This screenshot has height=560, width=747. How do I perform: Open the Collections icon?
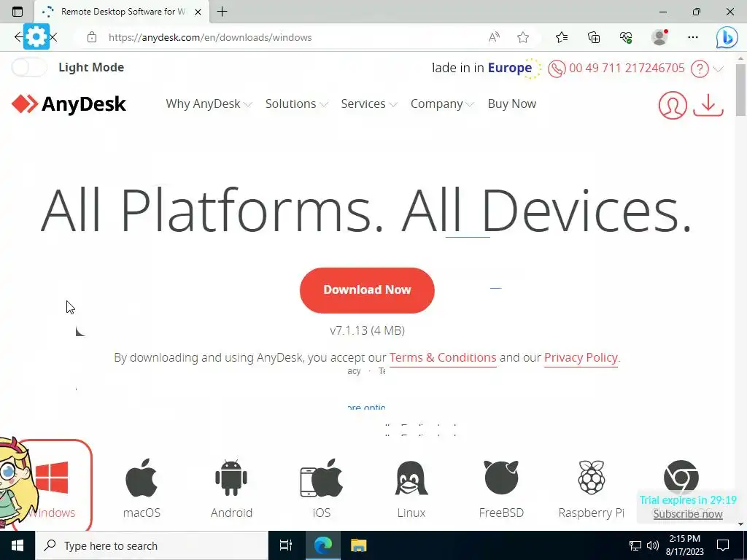tap(594, 37)
